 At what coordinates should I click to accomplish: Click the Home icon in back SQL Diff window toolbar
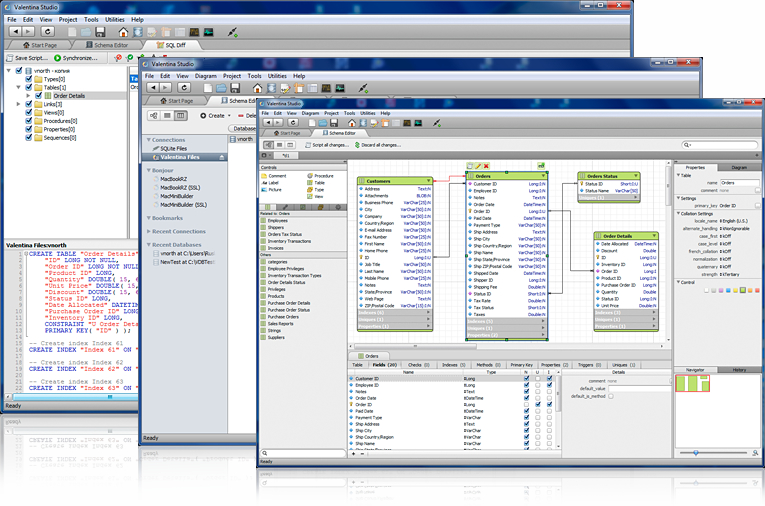(x=123, y=32)
